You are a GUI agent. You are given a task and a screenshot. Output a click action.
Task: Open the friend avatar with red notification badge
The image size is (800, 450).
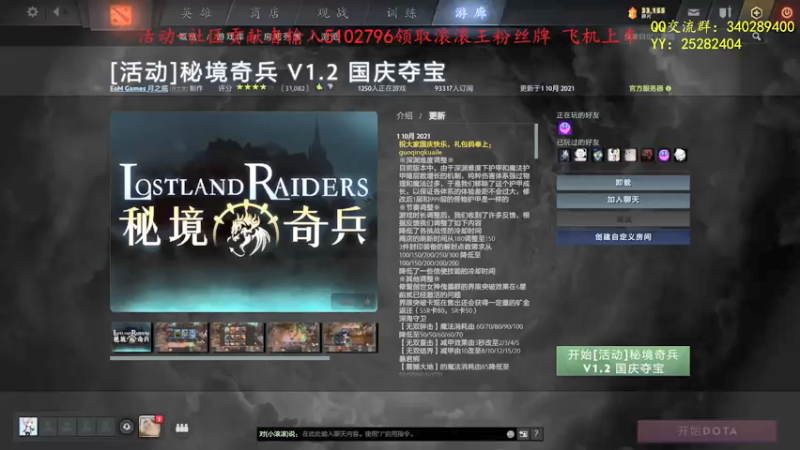tap(150, 426)
